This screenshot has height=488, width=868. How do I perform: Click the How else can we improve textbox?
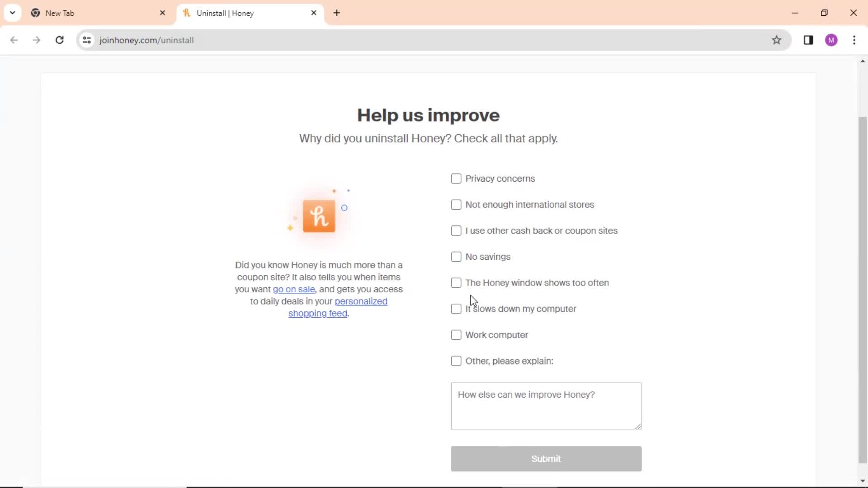click(x=546, y=406)
